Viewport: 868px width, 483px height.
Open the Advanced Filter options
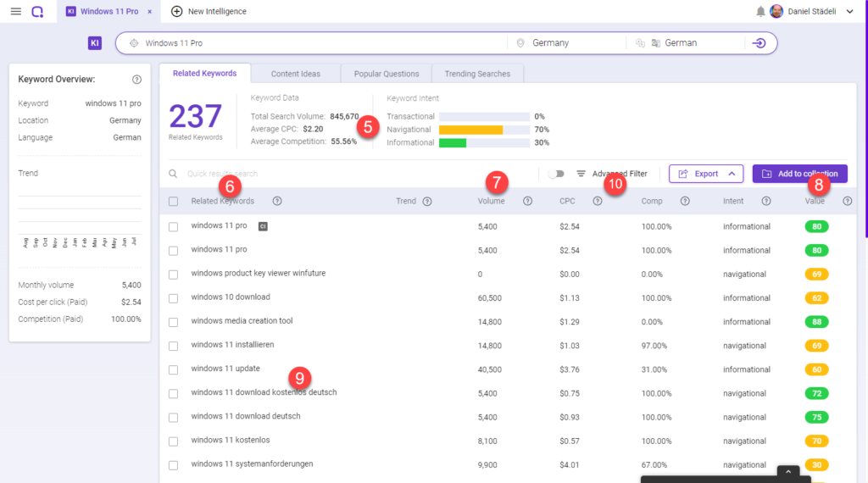[x=612, y=174]
